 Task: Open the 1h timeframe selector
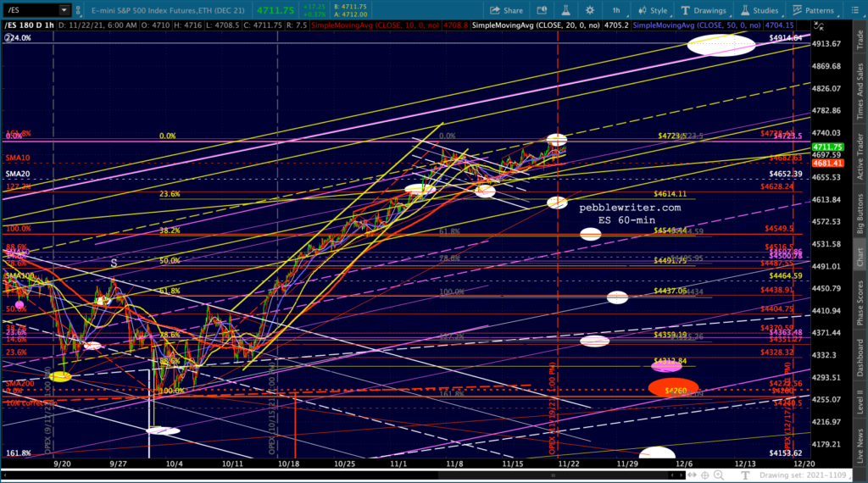tap(617, 10)
